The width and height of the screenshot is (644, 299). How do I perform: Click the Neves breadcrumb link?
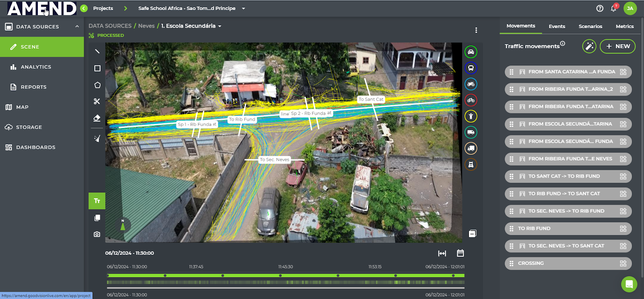pos(146,26)
